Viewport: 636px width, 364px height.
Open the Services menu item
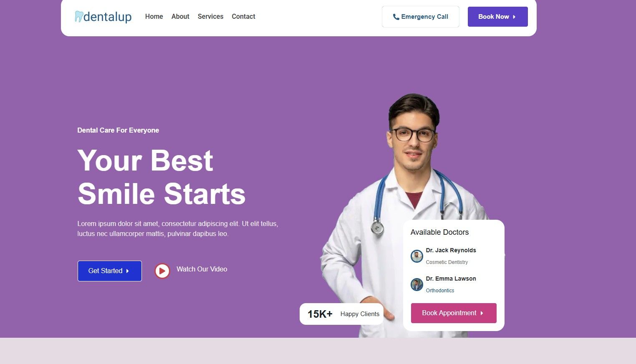point(210,17)
